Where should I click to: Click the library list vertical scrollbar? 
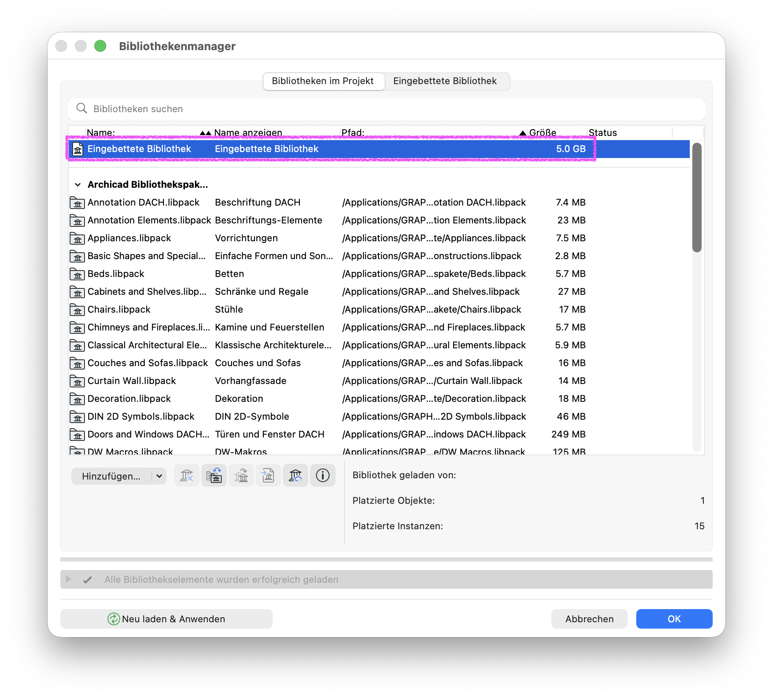(x=697, y=198)
